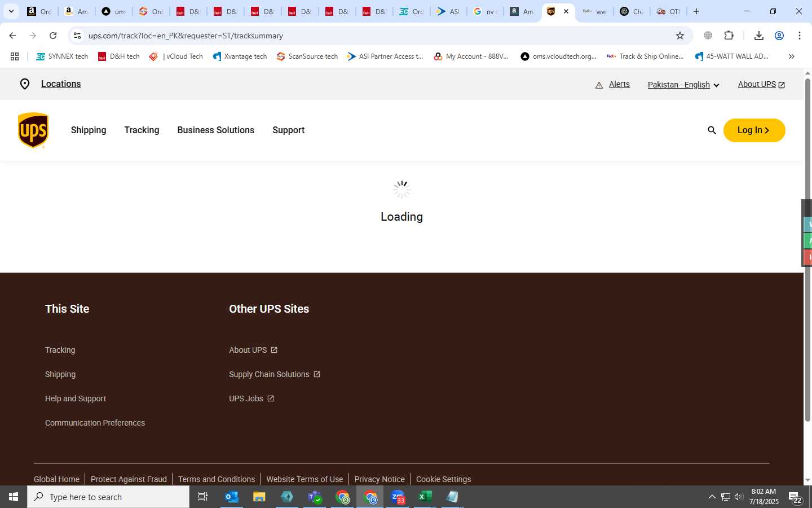Open Chrome Downloads icon
This screenshot has width=812, height=508.
[759, 36]
